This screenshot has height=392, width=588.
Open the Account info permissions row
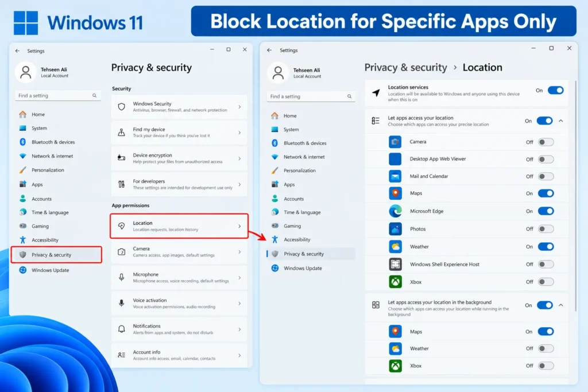tap(179, 355)
